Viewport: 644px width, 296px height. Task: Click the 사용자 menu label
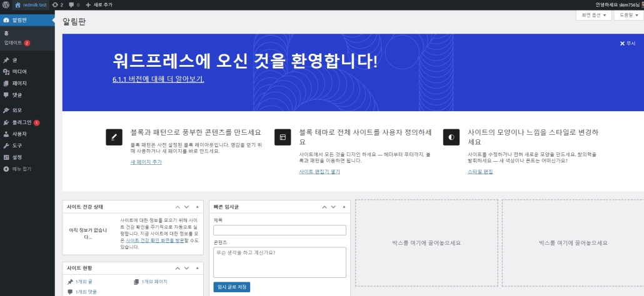click(19, 134)
